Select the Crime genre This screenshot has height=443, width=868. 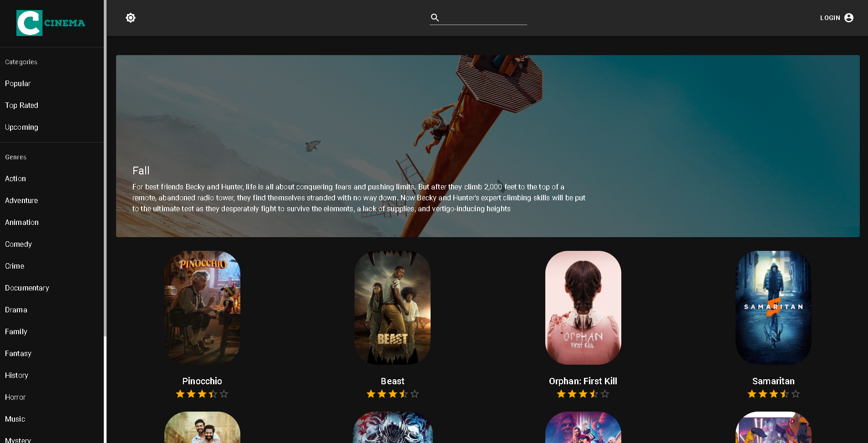click(x=52, y=266)
